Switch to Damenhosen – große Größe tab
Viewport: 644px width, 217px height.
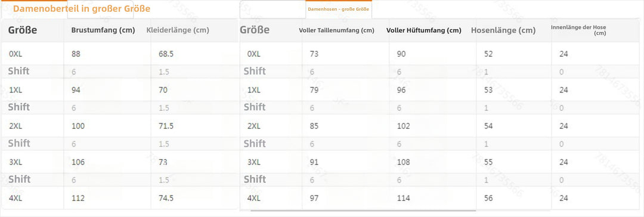point(339,9)
